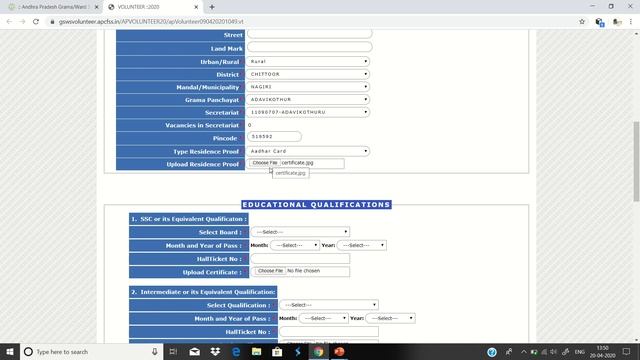
Task: Open the Grama Panchayat dropdown
Action: 308,99
